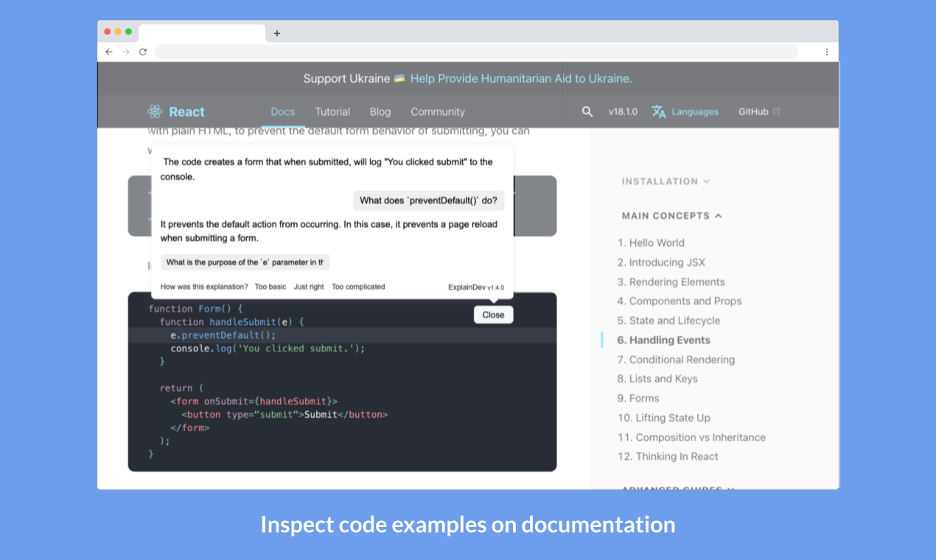
Task: Open the Languages link
Action: pyautogui.click(x=695, y=111)
